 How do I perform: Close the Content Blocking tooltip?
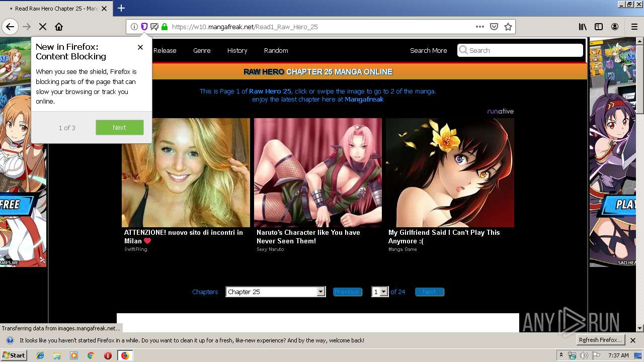pos(140,47)
